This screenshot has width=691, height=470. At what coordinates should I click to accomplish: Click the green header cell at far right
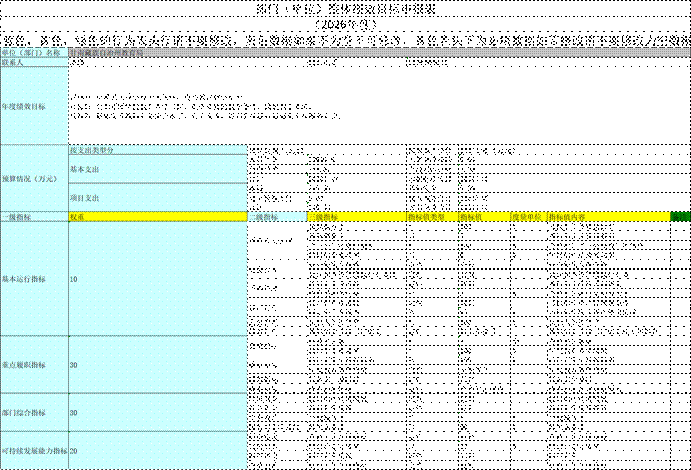pyautogui.click(x=680, y=217)
